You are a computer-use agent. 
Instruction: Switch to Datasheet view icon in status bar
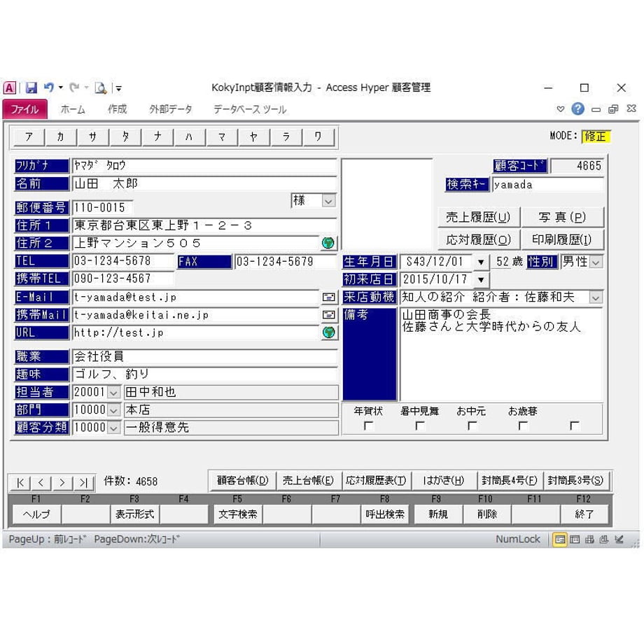coord(575,539)
